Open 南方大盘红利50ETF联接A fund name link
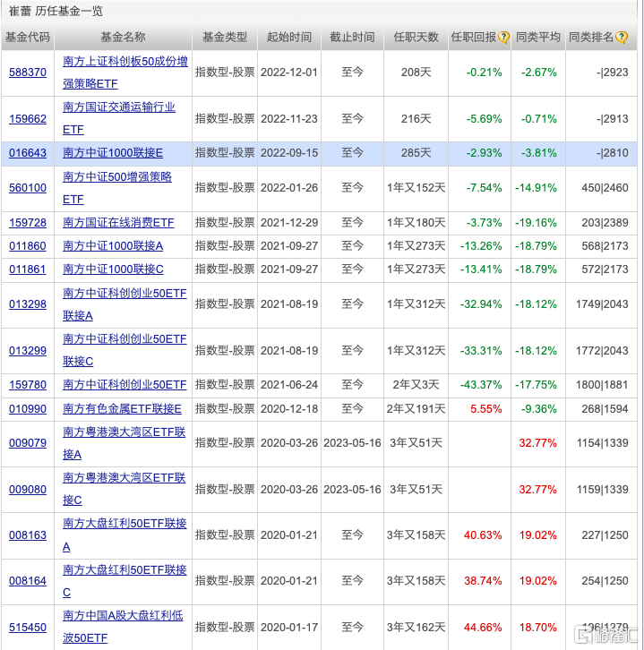Screen dimensions: 644x650 pos(125,535)
